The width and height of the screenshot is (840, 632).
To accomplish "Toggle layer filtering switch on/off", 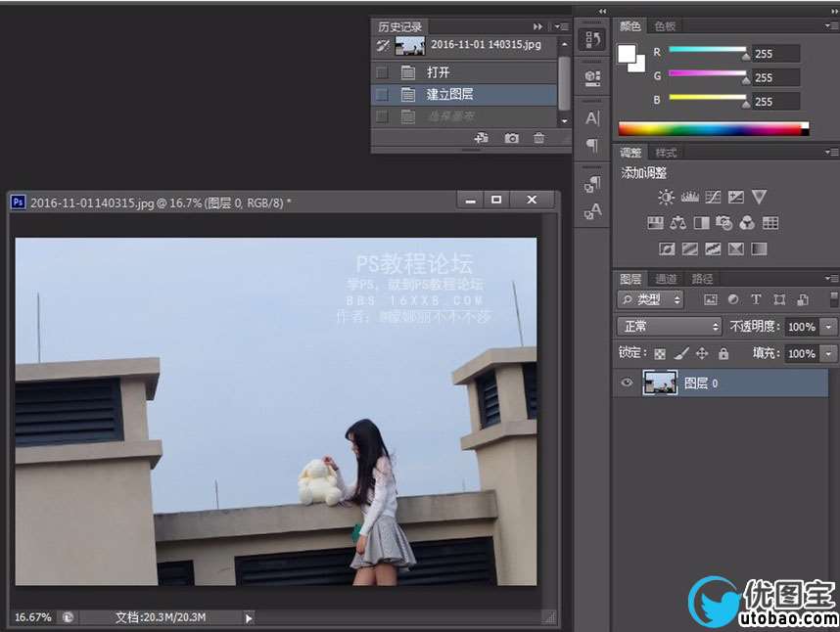I will point(833,299).
